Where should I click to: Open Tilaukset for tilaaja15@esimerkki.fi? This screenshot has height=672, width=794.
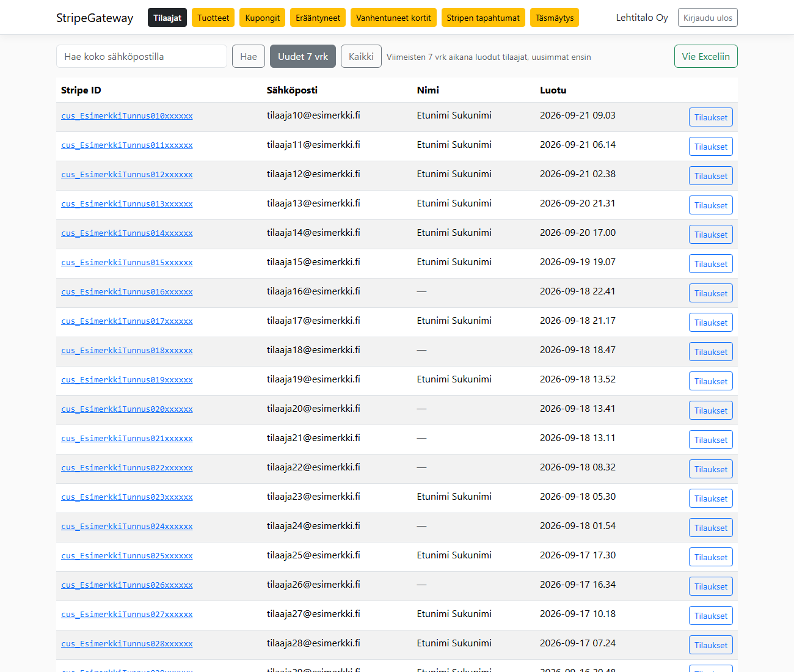point(711,264)
